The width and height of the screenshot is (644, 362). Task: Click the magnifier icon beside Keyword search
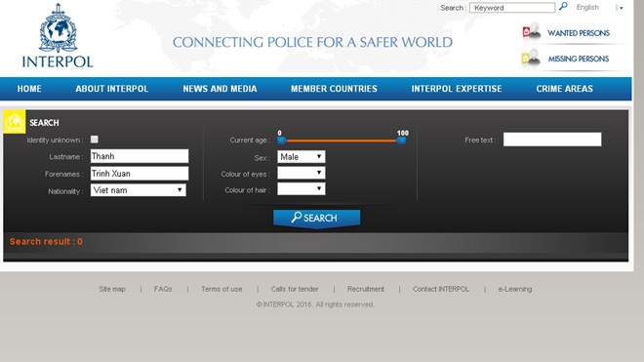[563, 7]
